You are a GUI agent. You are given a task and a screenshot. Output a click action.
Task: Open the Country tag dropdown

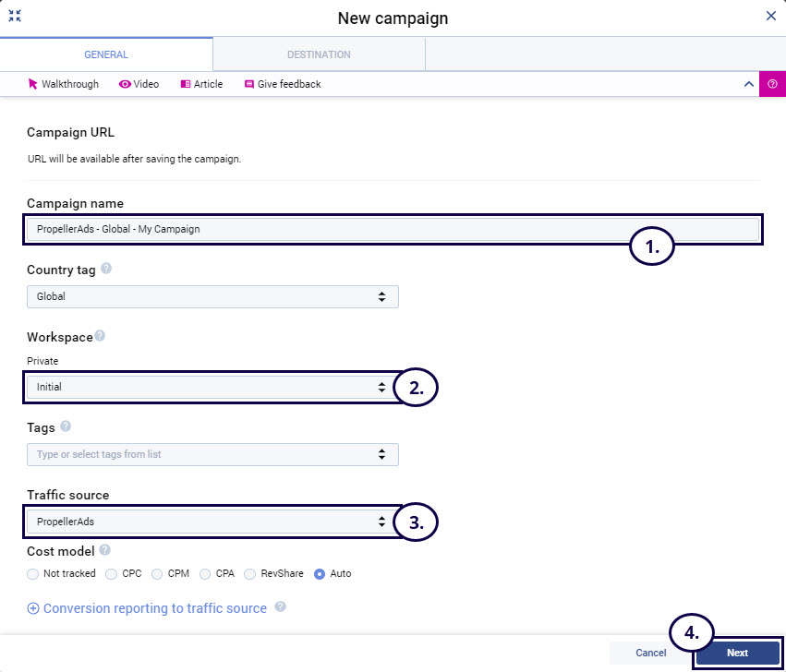point(212,296)
